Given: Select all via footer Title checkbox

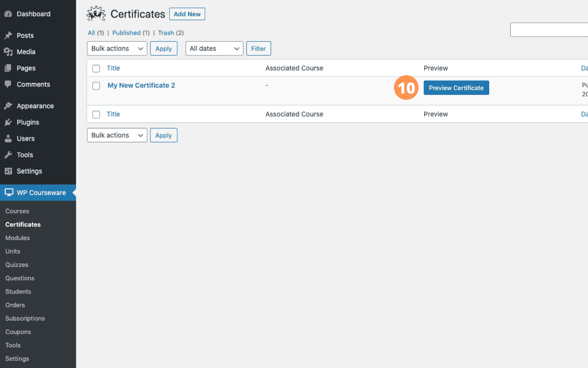Looking at the screenshot, I should point(96,114).
